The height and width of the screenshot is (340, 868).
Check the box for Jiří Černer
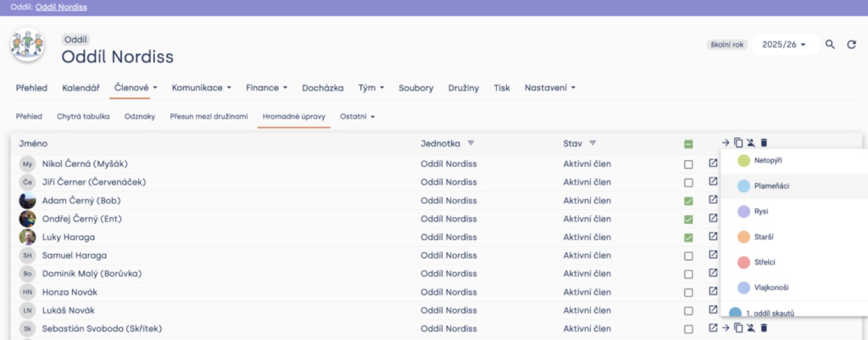click(688, 183)
